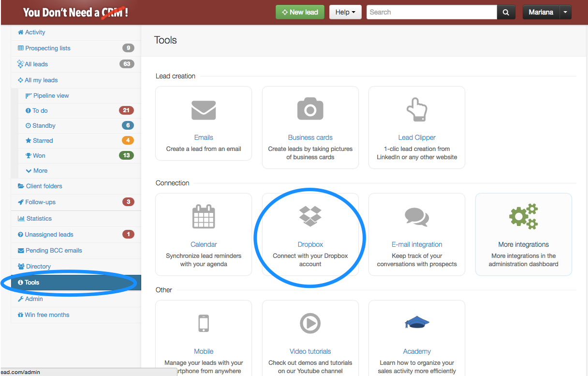Click the search magnifier button
588x376 pixels.
506,12
